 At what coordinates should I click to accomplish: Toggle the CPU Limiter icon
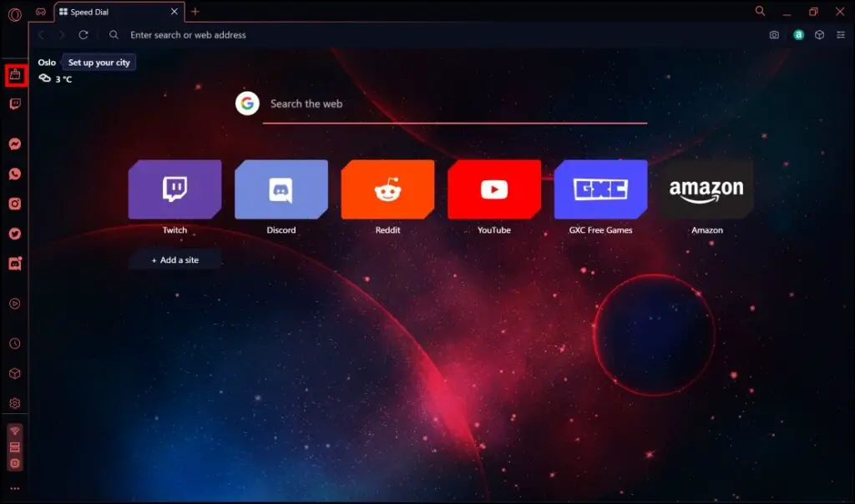(x=15, y=464)
